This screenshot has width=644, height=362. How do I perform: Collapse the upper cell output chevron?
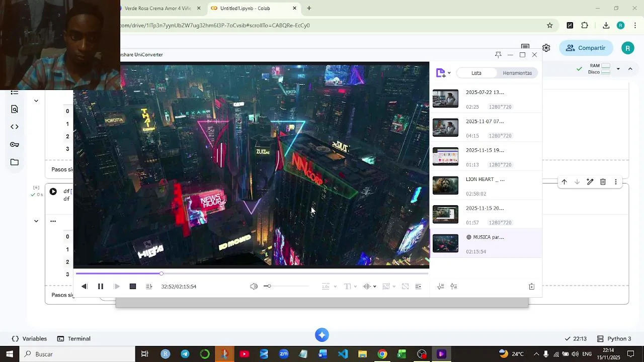tap(36, 101)
